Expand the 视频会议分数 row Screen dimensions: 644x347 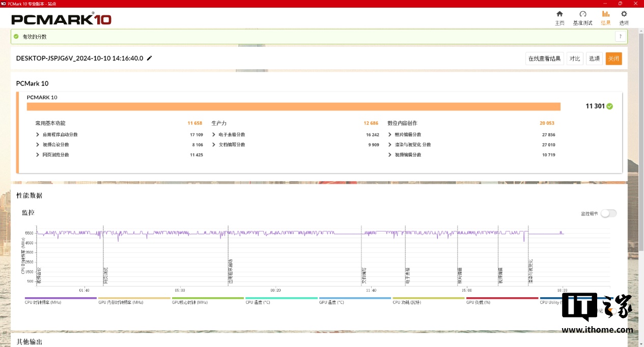[38, 145]
